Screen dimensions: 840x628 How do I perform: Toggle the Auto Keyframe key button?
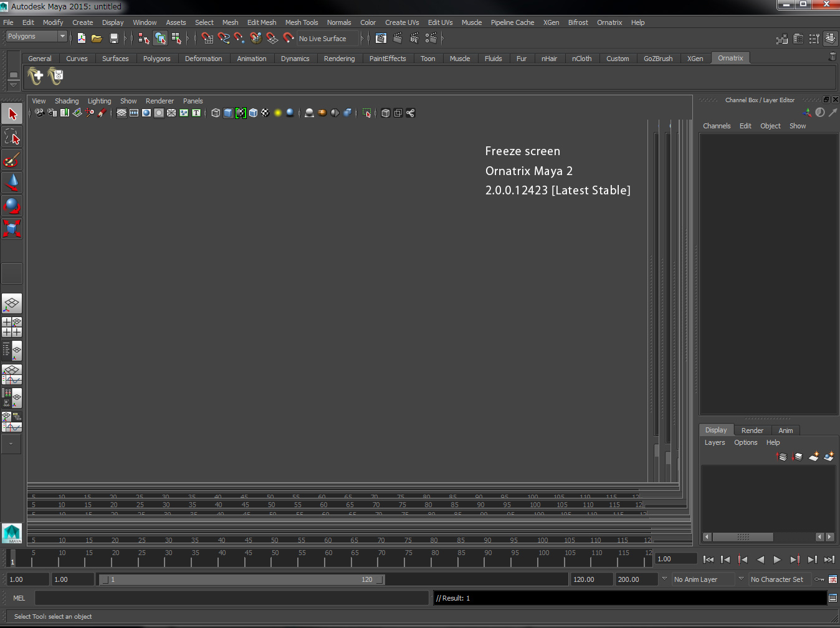(819, 579)
